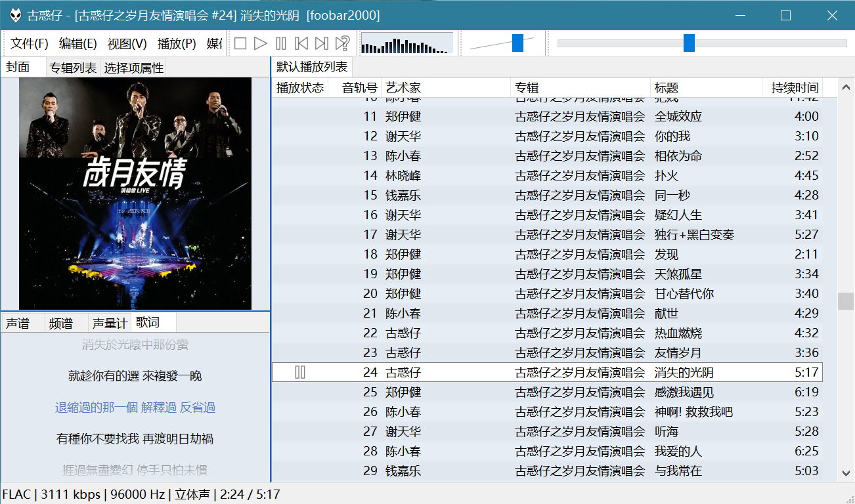Image resolution: width=855 pixels, height=504 pixels.
Task: Select track 27 听海
Action: (x=547, y=431)
